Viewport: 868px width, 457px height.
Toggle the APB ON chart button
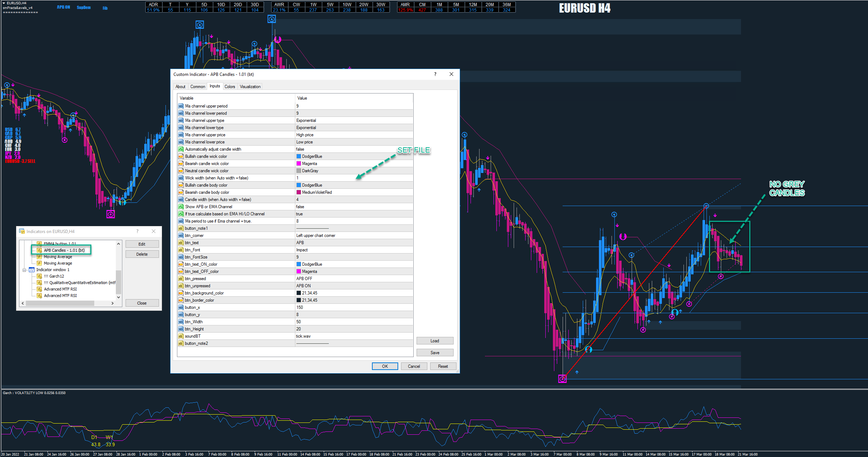63,7
